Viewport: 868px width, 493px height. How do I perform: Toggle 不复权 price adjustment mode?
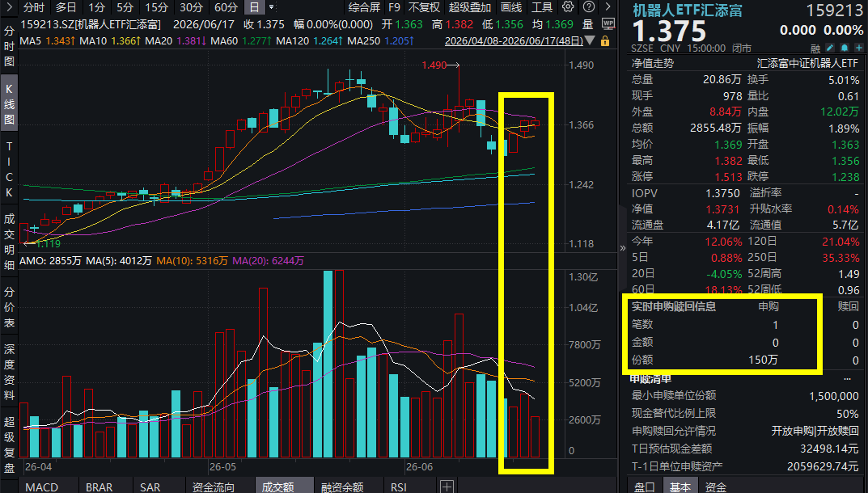(x=423, y=7)
